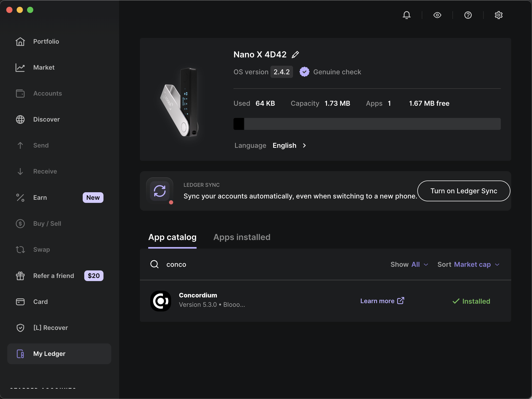Click the Ledger Sync circular arrows badge
The image size is (532, 399).
(160, 191)
